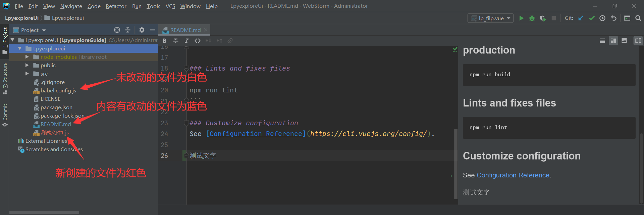
Task: Select package-lock.json file
Action: pyautogui.click(x=59, y=116)
